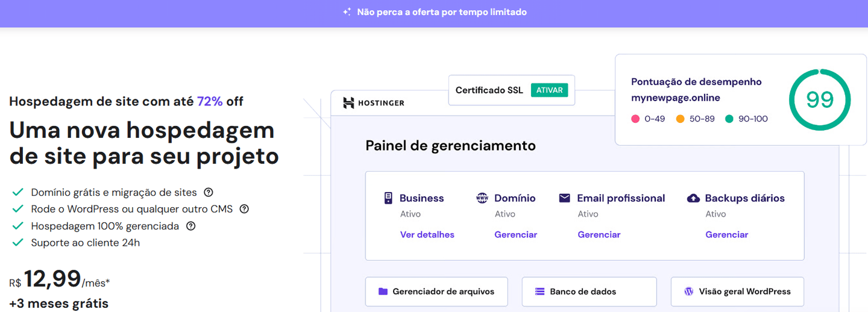Click the Domínio www globe icon
Screen dimensions: 868x312
(482, 198)
